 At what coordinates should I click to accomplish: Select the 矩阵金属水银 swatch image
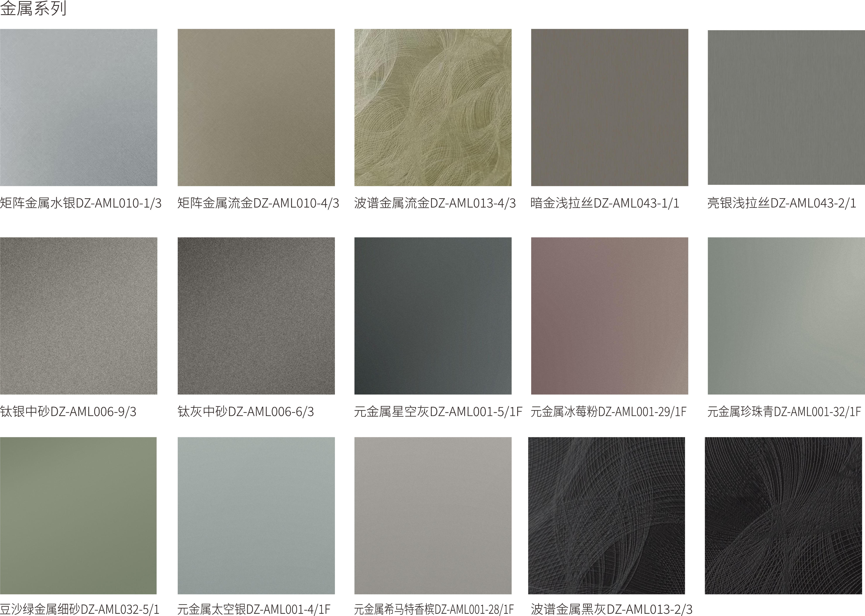[x=78, y=107]
